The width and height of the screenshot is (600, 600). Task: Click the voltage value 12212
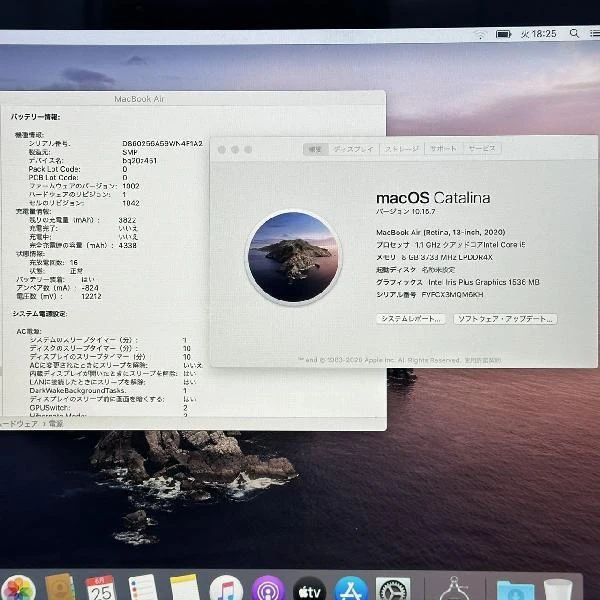pyautogui.click(x=91, y=296)
